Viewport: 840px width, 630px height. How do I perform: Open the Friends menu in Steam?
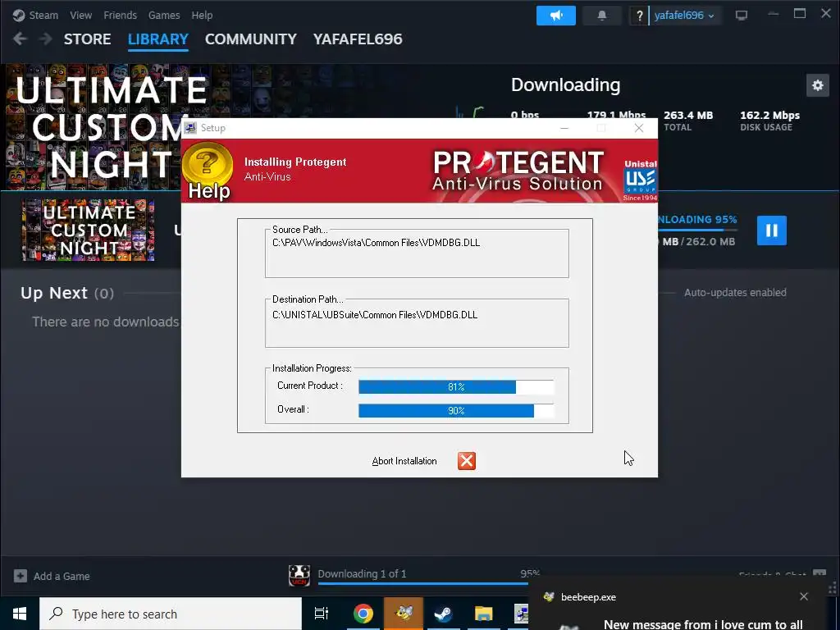[x=120, y=15]
